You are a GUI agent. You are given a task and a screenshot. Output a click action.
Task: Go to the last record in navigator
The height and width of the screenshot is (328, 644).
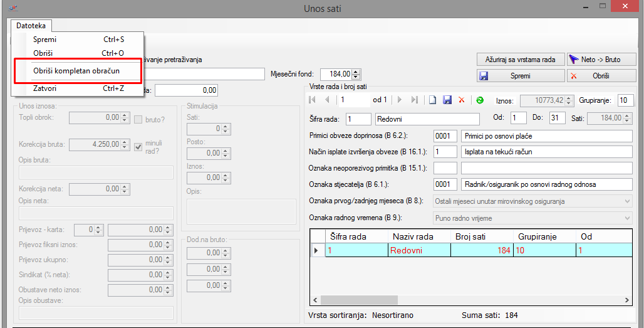coord(415,100)
